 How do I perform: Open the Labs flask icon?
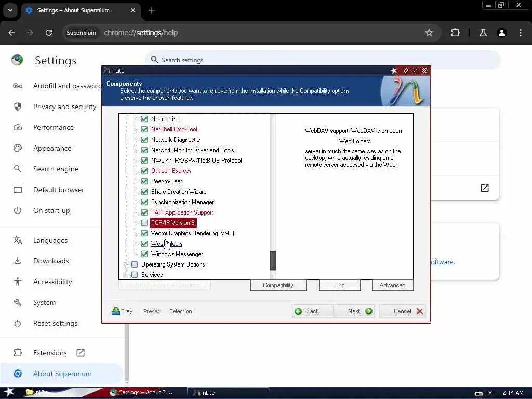pyautogui.click(x=483, y=33)
